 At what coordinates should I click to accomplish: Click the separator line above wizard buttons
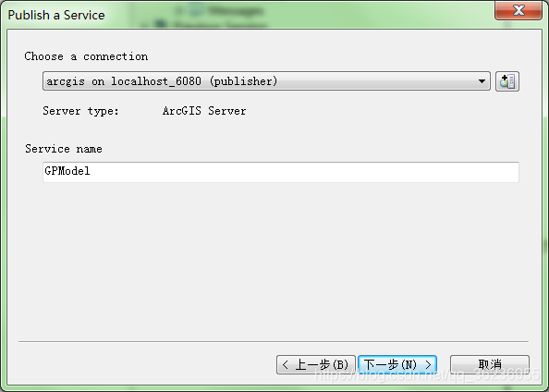click(x=274, y=341)
